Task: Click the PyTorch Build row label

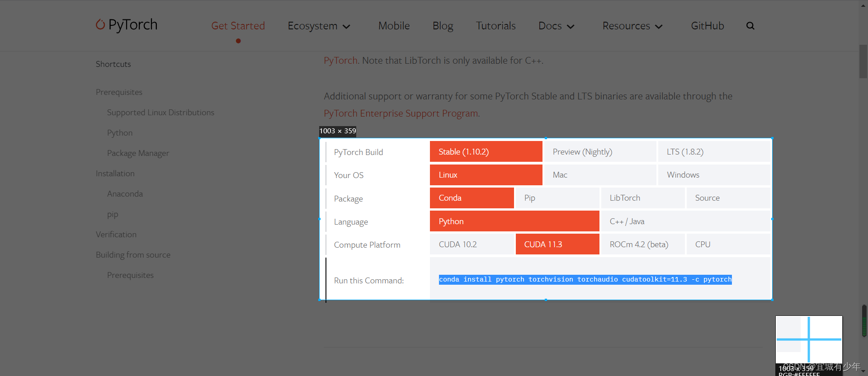Action: (359, 152)
